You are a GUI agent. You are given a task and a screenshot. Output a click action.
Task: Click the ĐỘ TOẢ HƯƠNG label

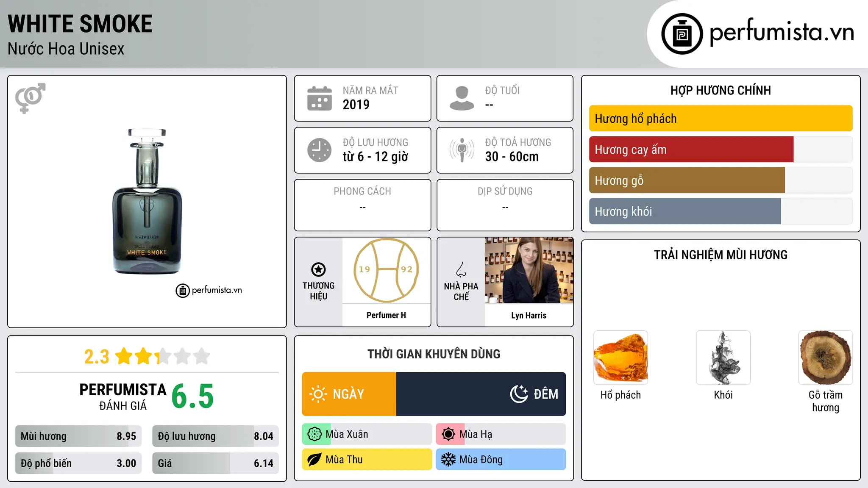(x=518, y=142)
